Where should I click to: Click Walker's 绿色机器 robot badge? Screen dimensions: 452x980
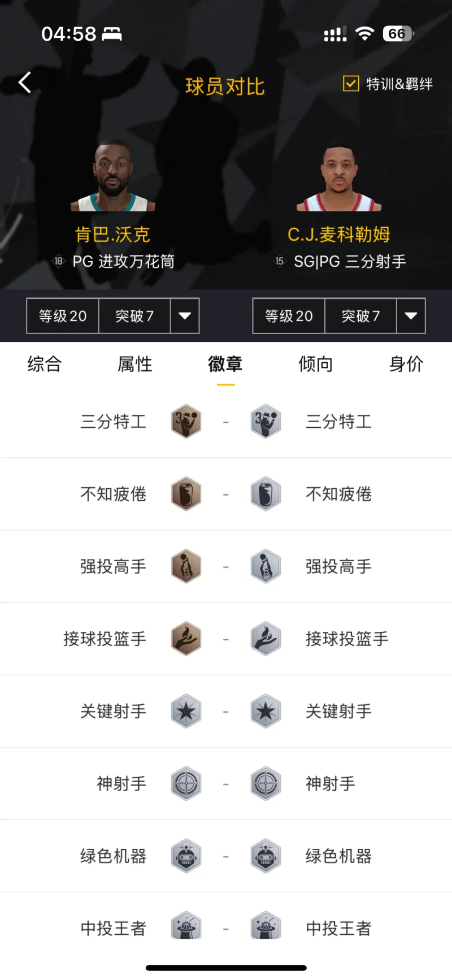[186, 856]
